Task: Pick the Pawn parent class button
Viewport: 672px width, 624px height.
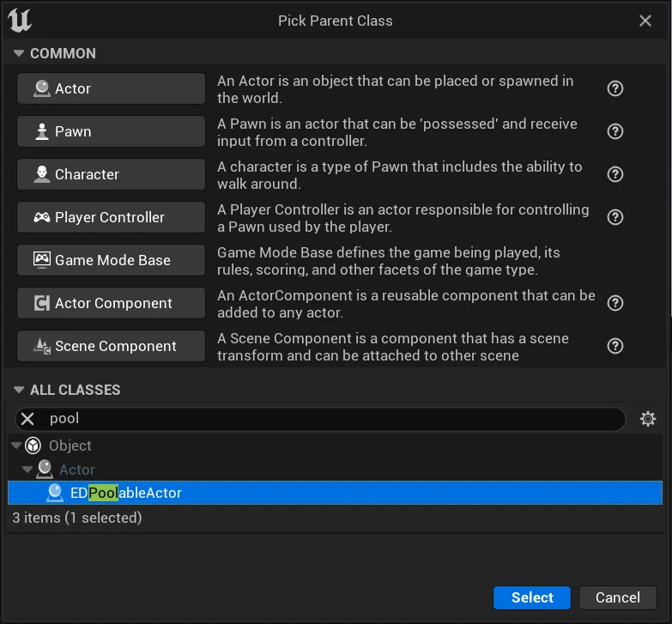Action: (x=111, y=131)
